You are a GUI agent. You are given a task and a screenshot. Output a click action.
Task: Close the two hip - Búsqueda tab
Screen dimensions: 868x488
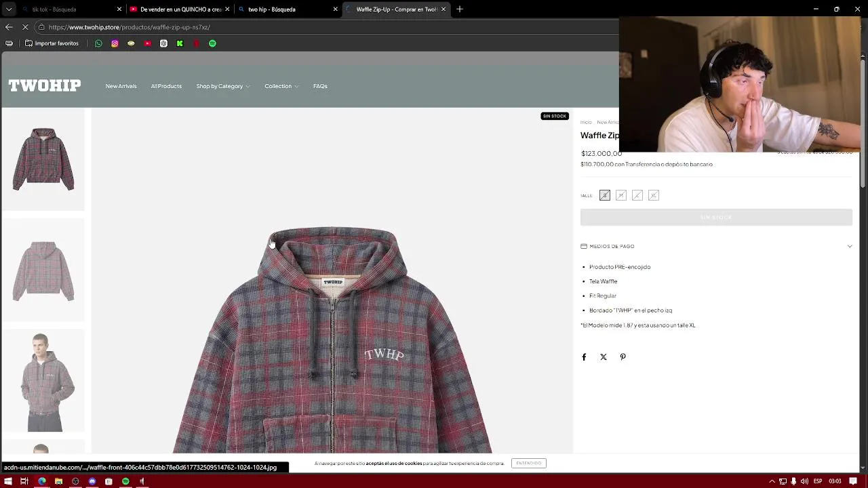pyautogui.click(x=335, y=9)
